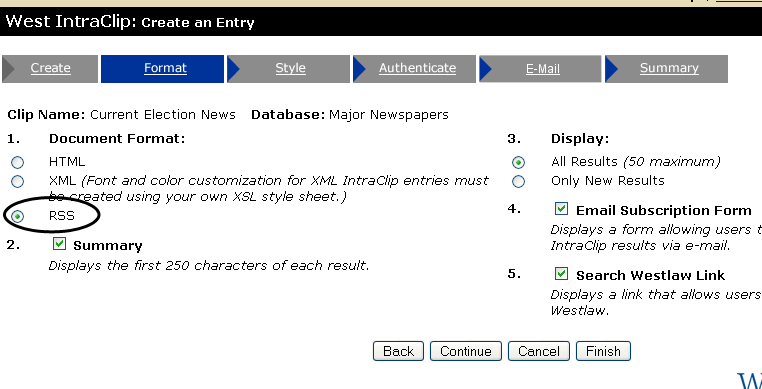Toggle Search Westlaw Link checkbox

click(x=561, y=273)
